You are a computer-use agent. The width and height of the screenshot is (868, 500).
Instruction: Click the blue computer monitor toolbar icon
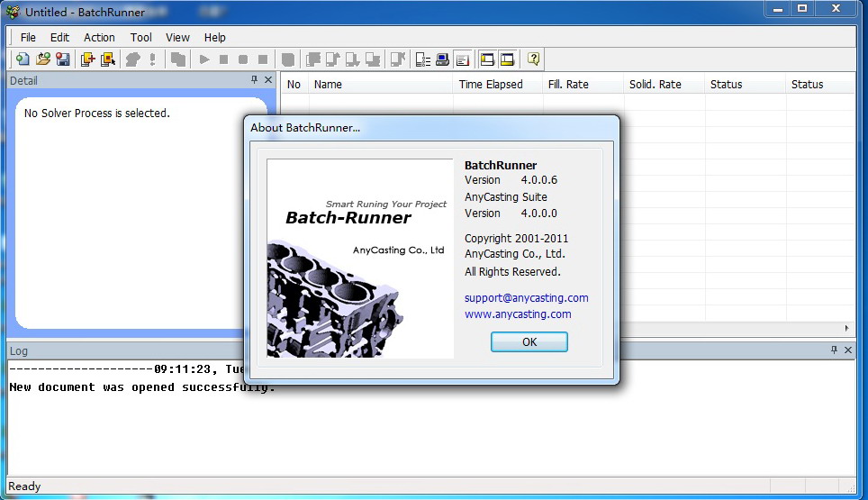[x=442, y=59]
